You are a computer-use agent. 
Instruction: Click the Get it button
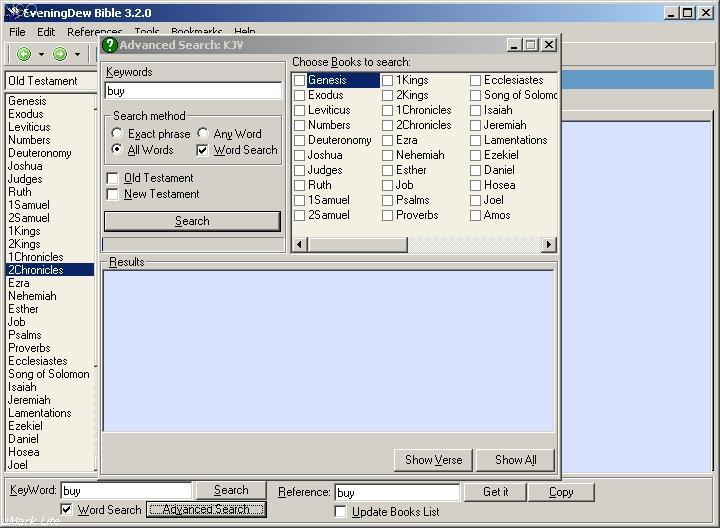click(495, 492)
